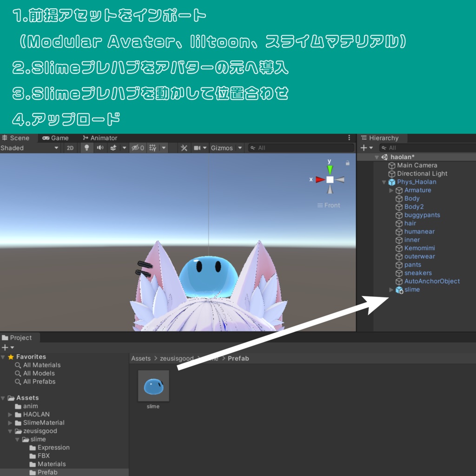
Task: Click the Front view label
Action: click(x=329, y=205)
